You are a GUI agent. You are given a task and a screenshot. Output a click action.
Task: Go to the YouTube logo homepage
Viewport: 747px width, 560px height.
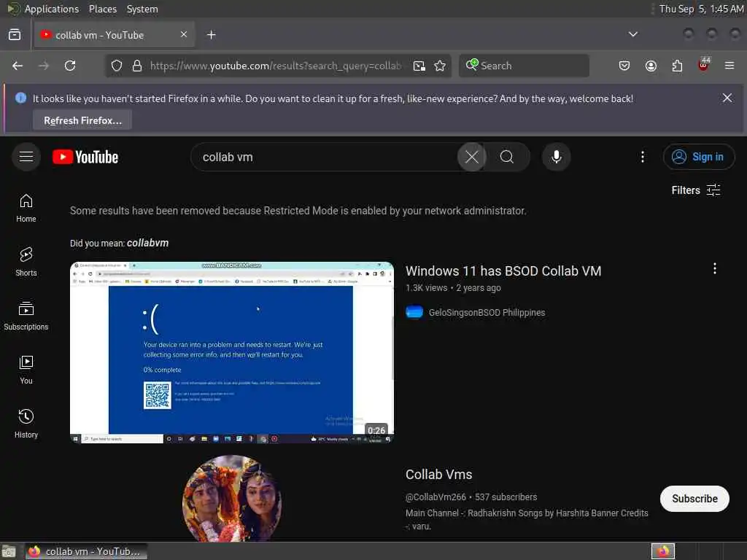pyautogui.click(x=85, y=157)
